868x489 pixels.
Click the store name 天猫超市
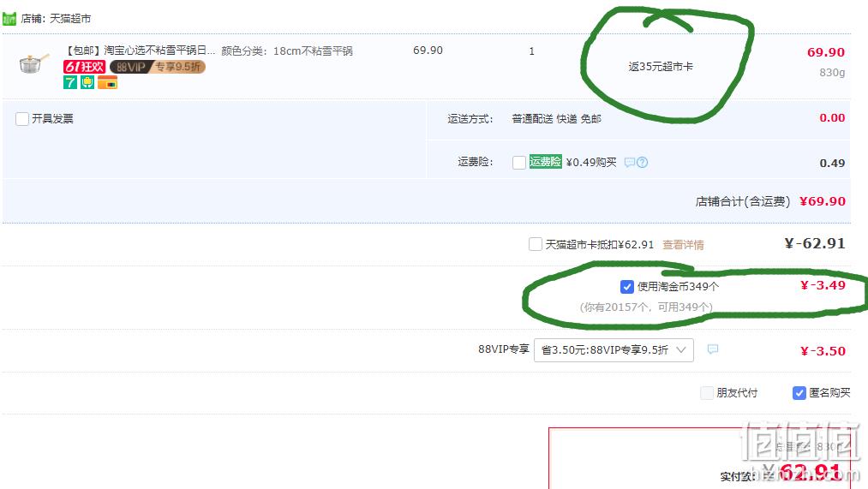tap(70, 19)
